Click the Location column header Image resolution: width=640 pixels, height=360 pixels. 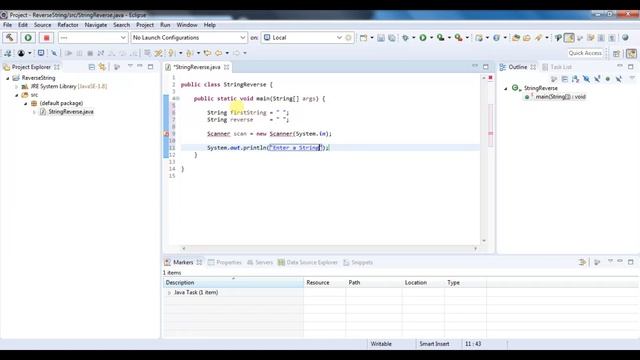[423, 282]
